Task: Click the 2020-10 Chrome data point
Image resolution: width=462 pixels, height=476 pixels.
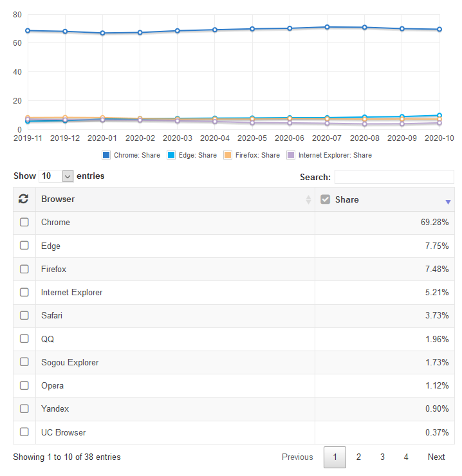Action: pos(439,29)
